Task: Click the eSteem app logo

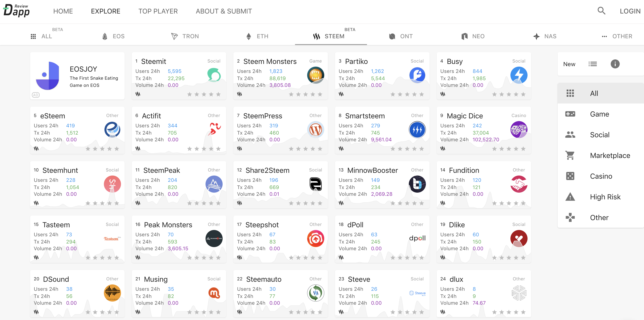Action: pos(112,130)
